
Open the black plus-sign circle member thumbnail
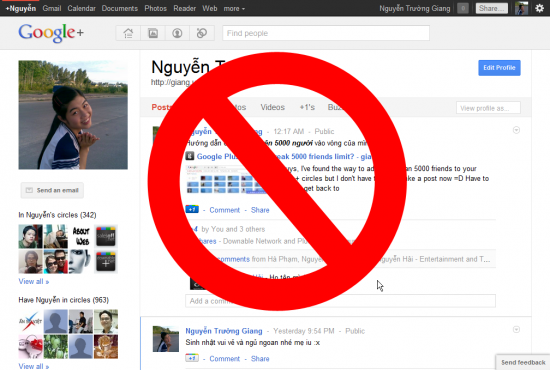coord(106,262)
